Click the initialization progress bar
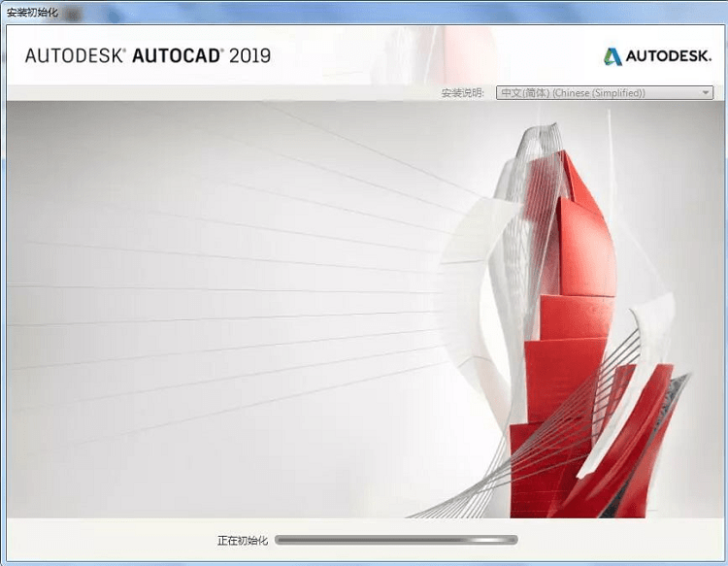728x566 pixels. click(396, 540)
